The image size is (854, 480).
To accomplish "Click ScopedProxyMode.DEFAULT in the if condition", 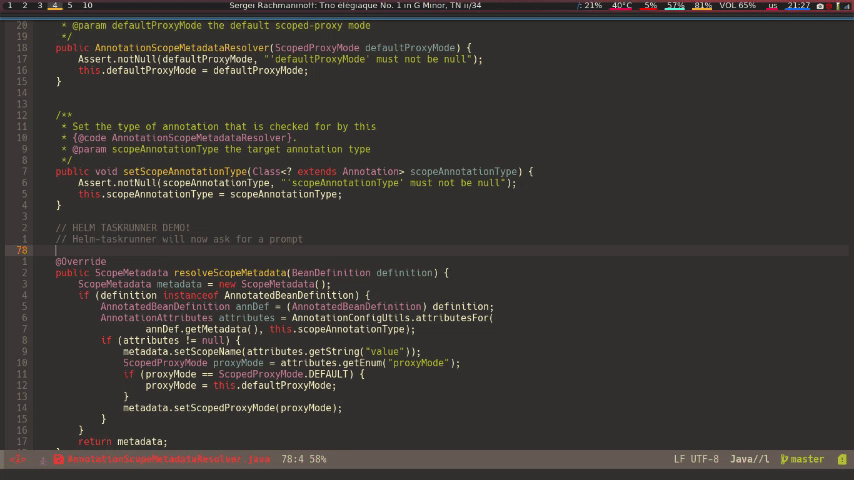I will click(283, 374).
